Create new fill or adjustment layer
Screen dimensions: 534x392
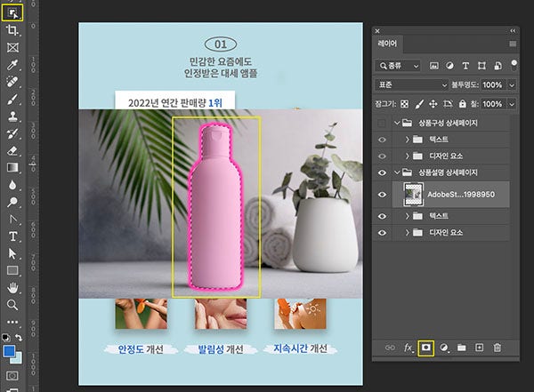click(x=444, y=348)
